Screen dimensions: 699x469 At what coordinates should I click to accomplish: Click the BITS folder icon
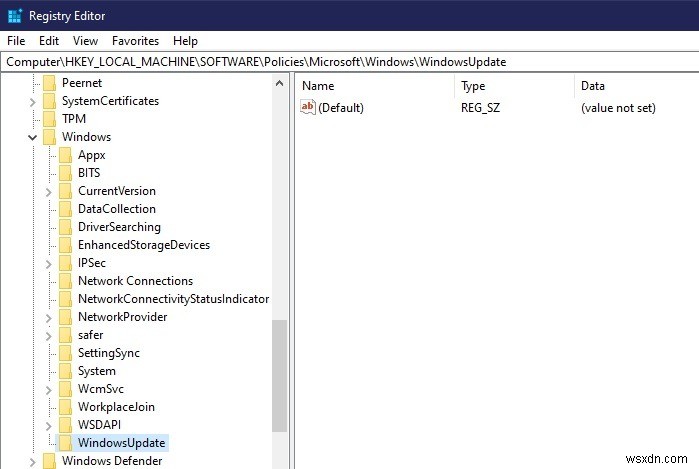pos(66,173)
